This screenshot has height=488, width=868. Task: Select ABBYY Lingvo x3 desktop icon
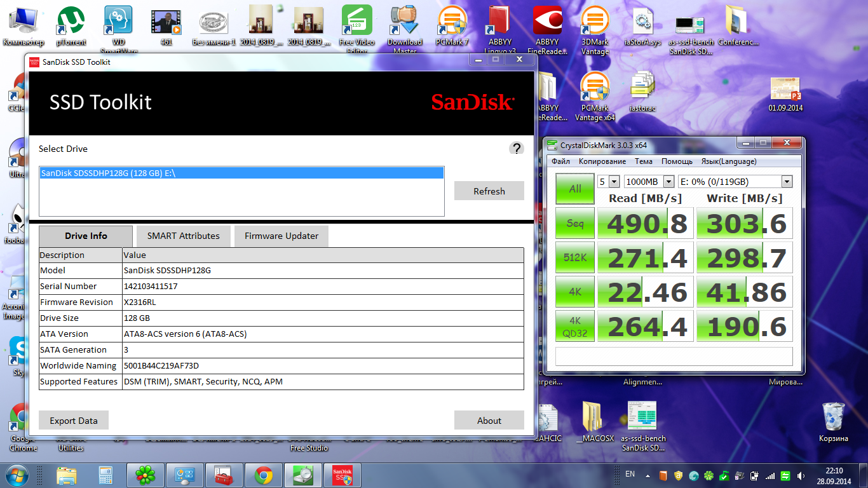click(x=500, y=30)
